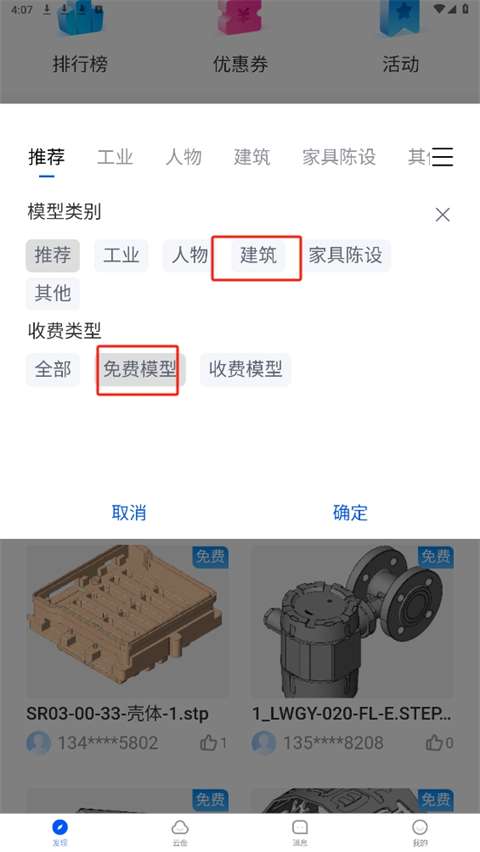Switch to the 人物 tab
This screenshot has height=852, width=480.
click(x=184, y=157)
